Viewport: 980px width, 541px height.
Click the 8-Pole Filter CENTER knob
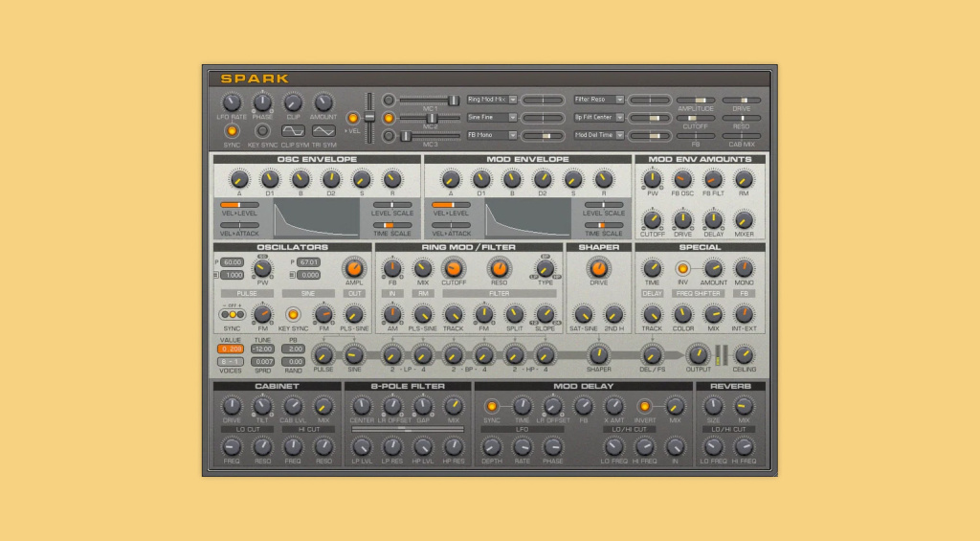[361, 407]
